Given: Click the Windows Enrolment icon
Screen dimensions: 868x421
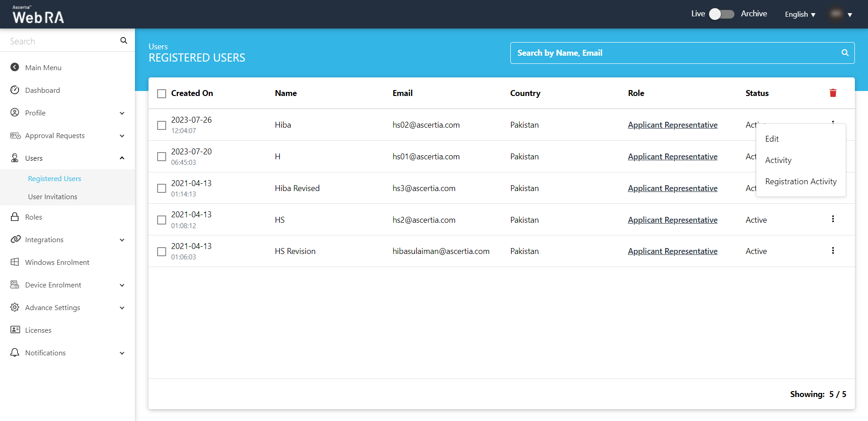Looking at the screenshot, I should tap(15, 262).
